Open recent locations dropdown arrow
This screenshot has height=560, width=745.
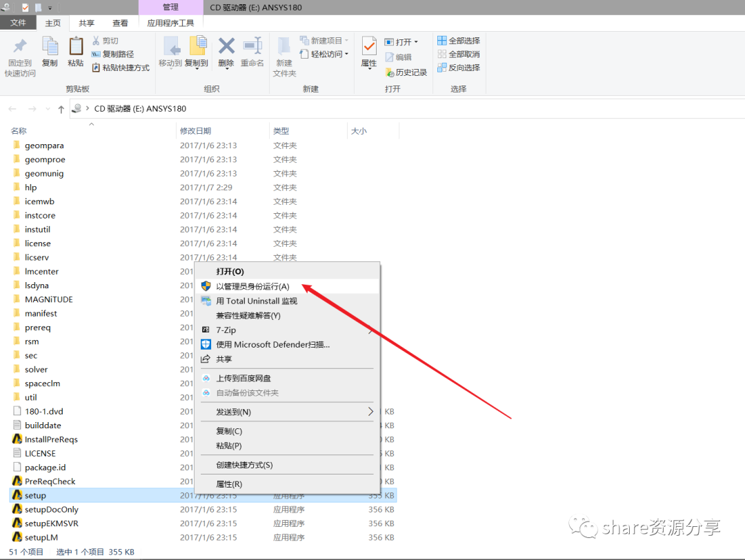[x=48, y=109]
